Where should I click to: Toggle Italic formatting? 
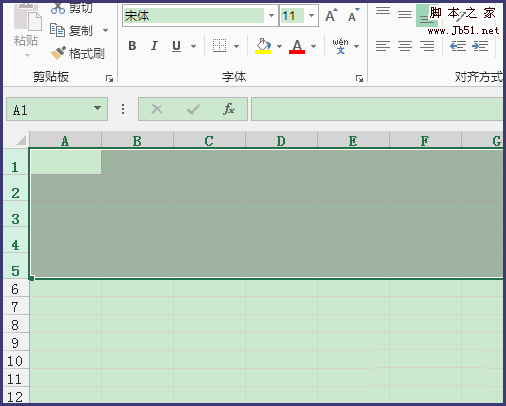(x=154, y=46)
